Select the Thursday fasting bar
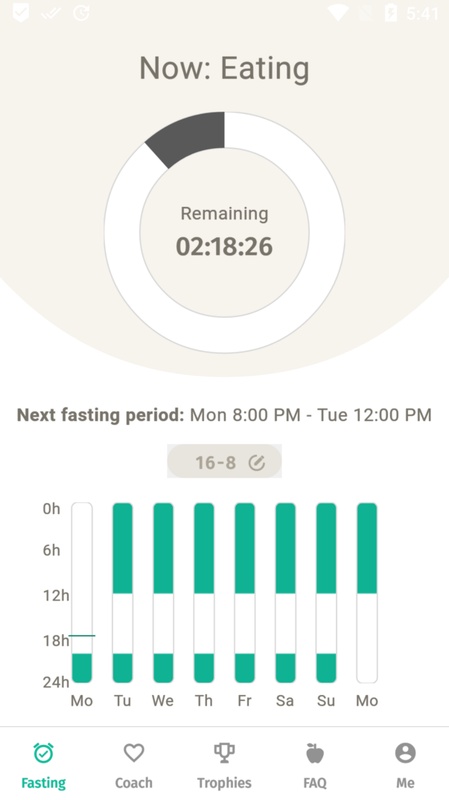This screenshot has width=449, height=800. tap(204, 593)
